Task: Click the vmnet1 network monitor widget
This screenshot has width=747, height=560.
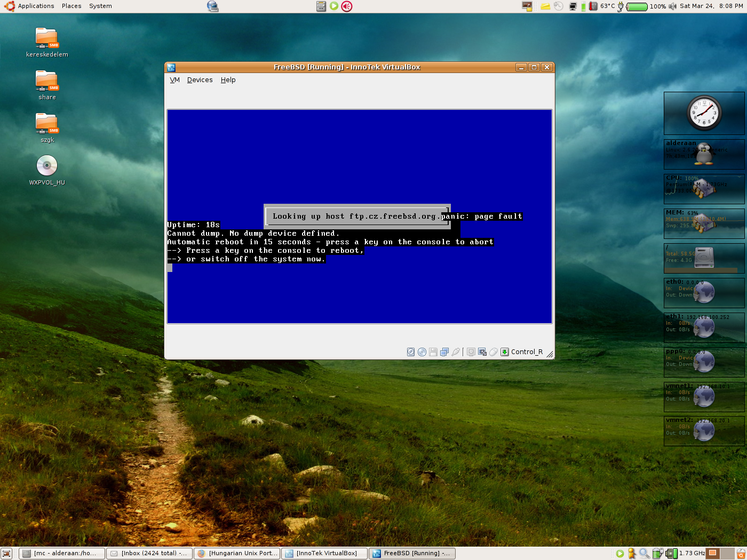Action: coord(704,397)
